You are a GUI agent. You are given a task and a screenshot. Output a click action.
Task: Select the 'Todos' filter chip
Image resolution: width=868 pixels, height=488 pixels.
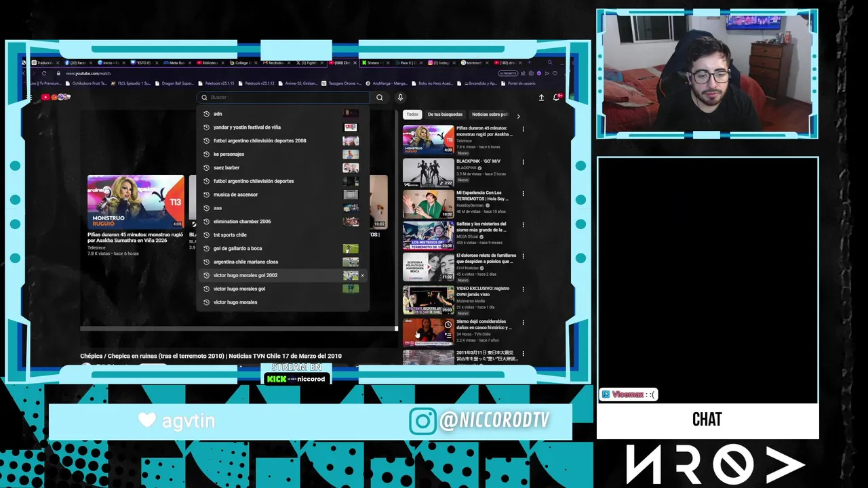pos(412,115)
